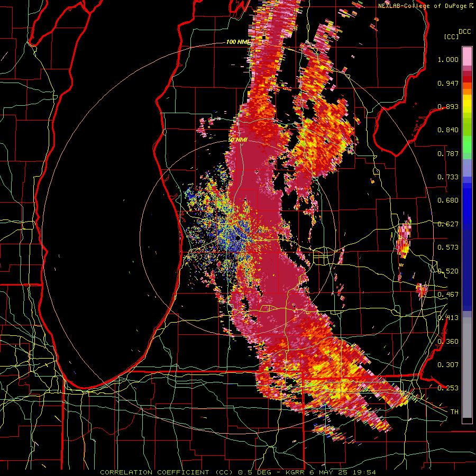Image resolution: width=476 pixels, height=476 pixels.
Task: Click the 1.000 legend value
Action: pos(448,59)
